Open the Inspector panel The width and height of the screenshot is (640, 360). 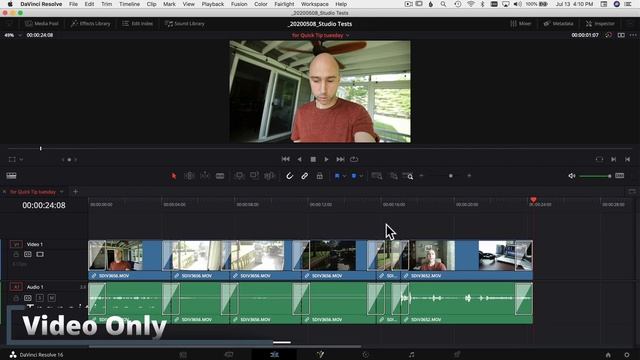pyautogui.click(x=600, y=24)
